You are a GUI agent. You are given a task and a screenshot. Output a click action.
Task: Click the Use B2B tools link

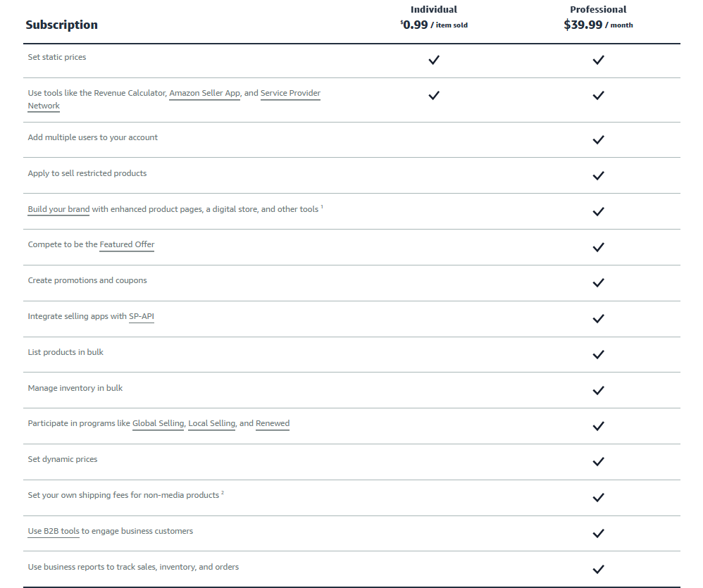pyautogui.click(x=54, y=531)
